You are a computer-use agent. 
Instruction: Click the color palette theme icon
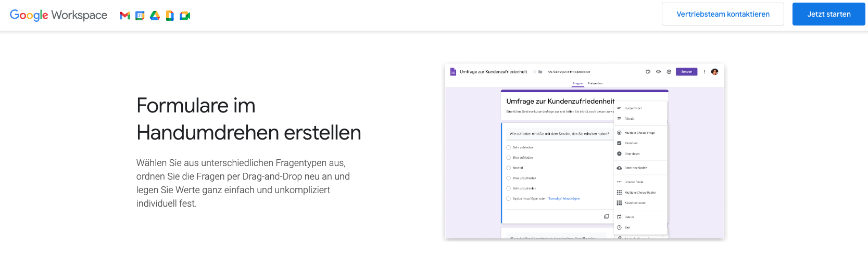(x=648, y=72)
